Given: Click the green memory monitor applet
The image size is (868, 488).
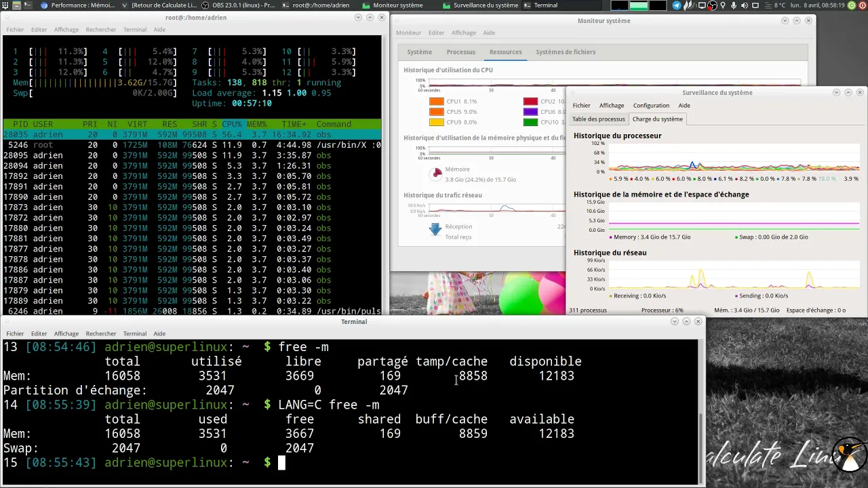Looking at the screenshot, I should (x=639, y=5).
